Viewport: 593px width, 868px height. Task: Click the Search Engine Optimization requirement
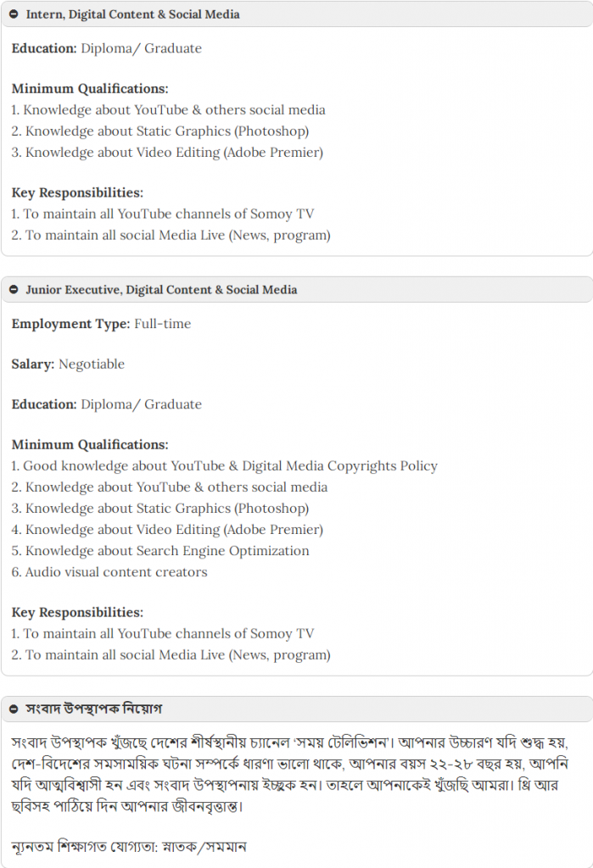(x=160, y=551)
